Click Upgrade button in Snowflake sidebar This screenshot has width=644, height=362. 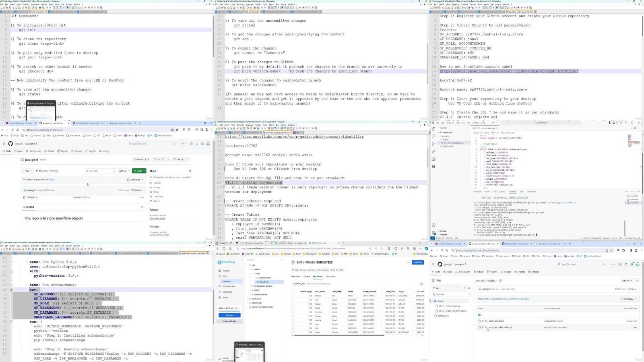[229, 315]
